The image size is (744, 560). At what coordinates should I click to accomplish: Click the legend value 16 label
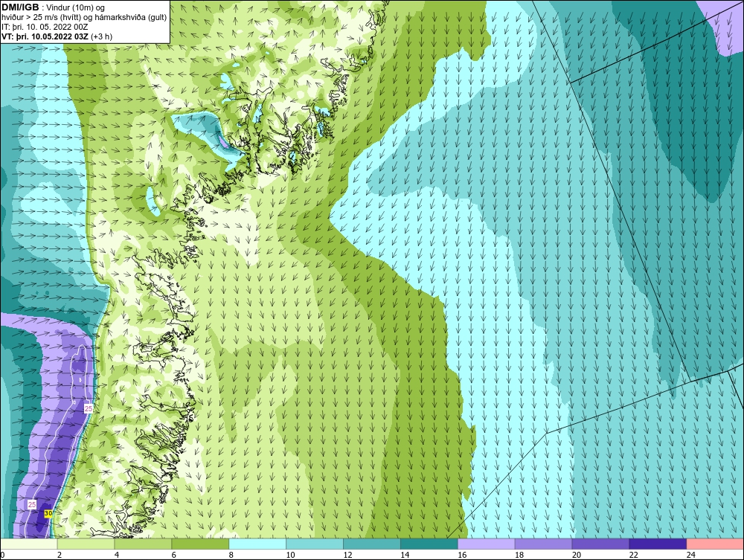(462, 555)
